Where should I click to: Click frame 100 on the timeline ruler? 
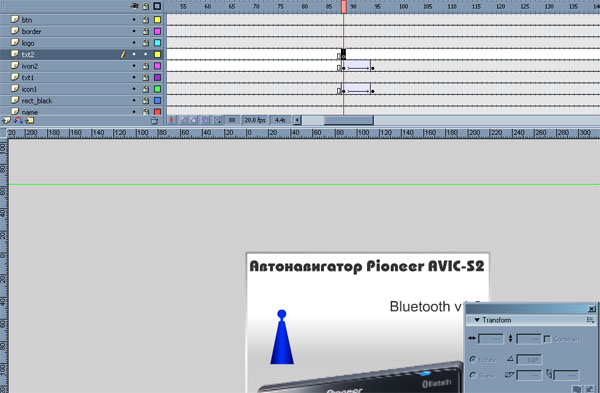(403, 7)
